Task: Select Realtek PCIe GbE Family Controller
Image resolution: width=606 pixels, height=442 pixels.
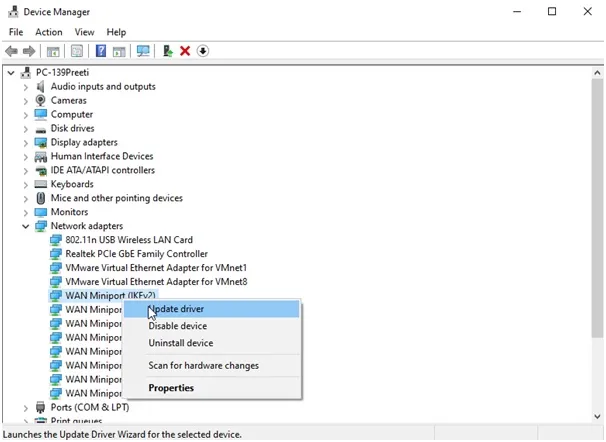Action: click(x=136, y=254)
